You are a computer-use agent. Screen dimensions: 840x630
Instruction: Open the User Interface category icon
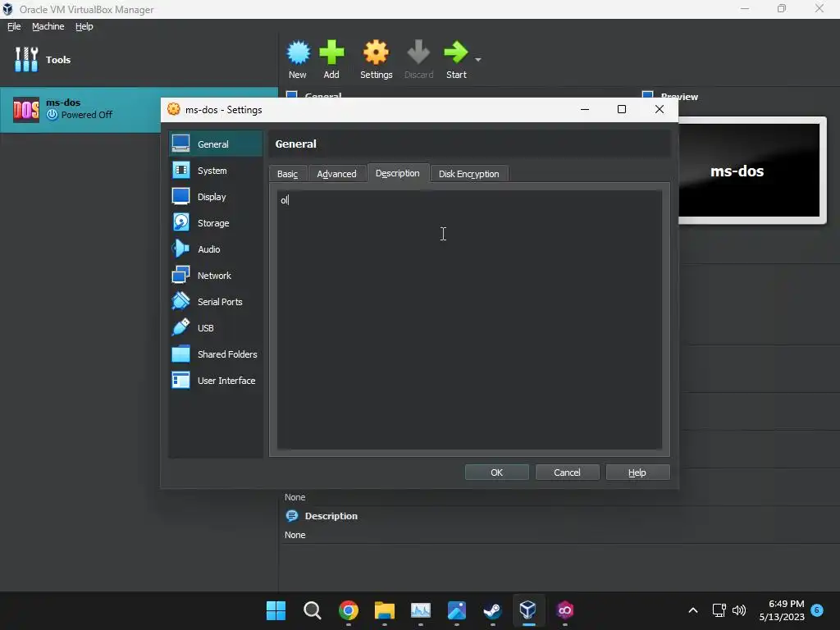pyautogui.click(x=180, y=380)
